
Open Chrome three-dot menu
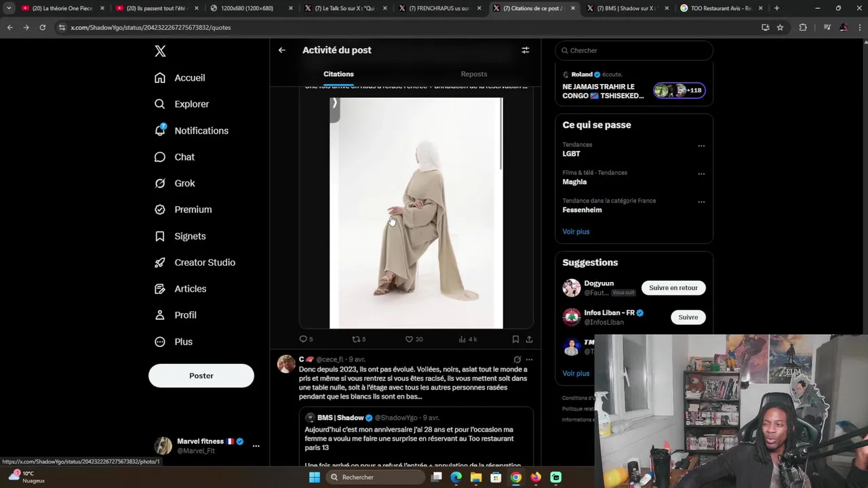pos(858,28)
